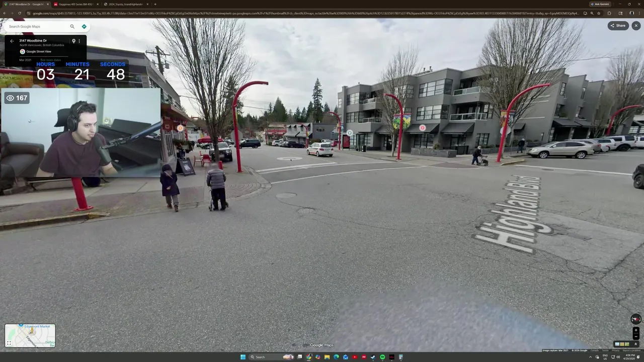Close the Gaggenau 400 Series tab
Image resolution: width=644 pixels, height=362 pixels.
click(x=98, y=4)
